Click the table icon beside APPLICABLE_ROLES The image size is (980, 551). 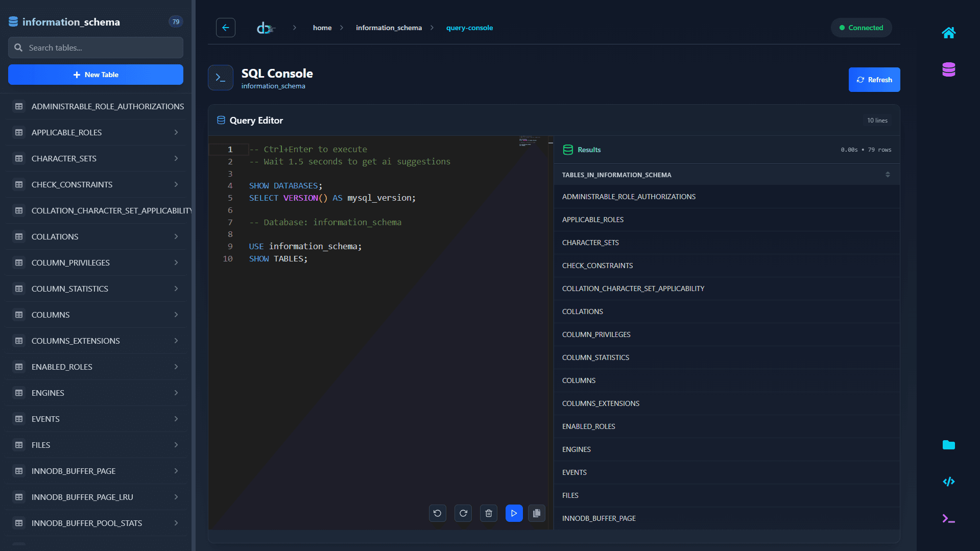[x=19, y=132]
